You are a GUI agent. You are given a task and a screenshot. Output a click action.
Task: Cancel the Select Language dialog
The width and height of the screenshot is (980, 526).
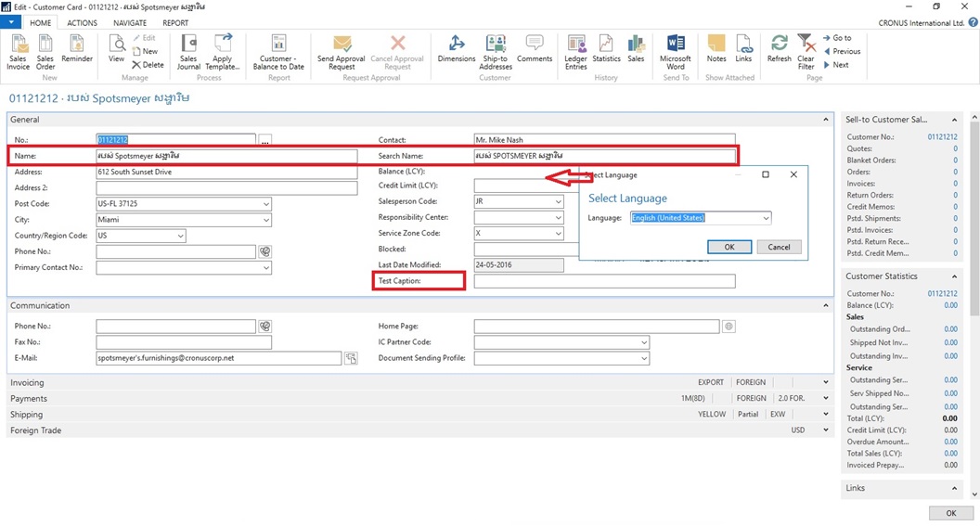pos(779,247)
